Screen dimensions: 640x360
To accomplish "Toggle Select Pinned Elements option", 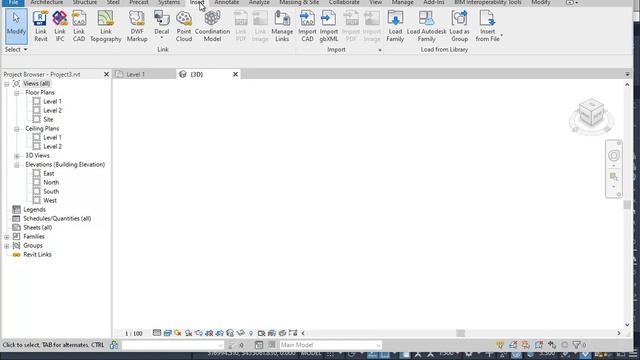I will pyautogui.click(x=526, y=345).
